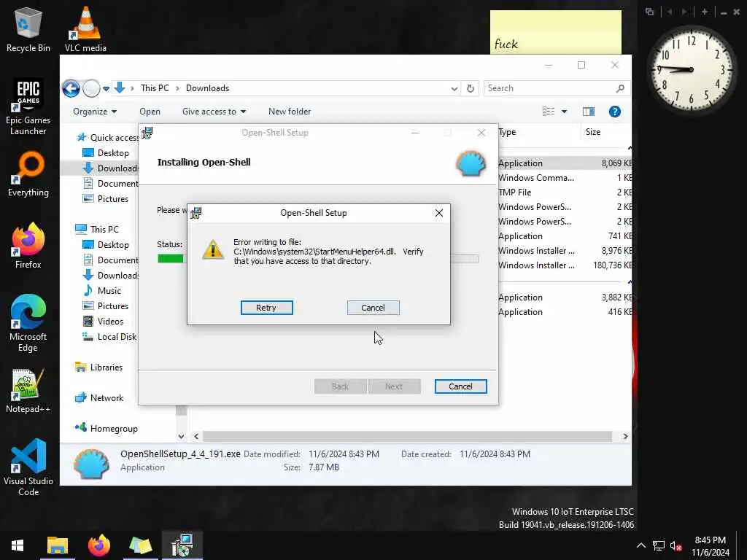Select Local Disk in the navigation pane

point(109,337)
